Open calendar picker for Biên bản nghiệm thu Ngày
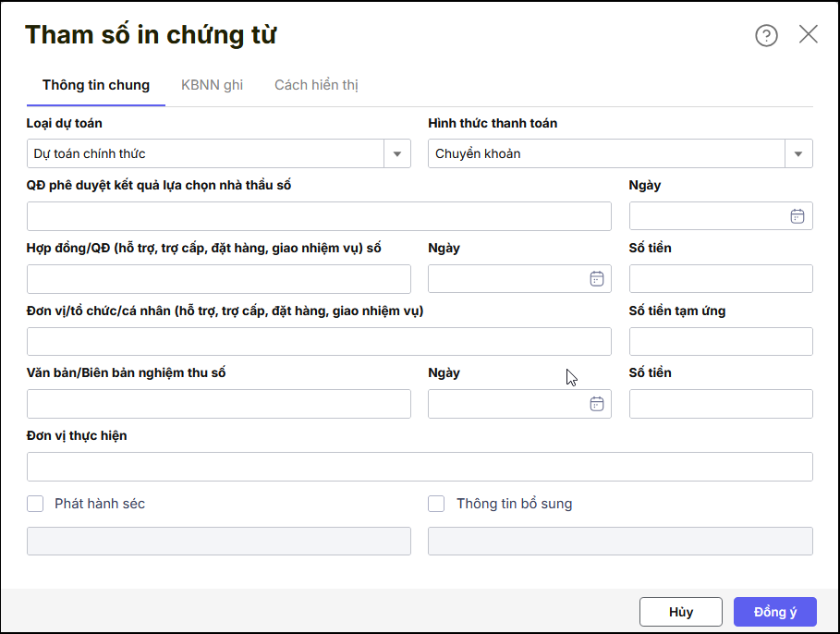This screenshot has height=634, width=840. (x=596, y=404)
